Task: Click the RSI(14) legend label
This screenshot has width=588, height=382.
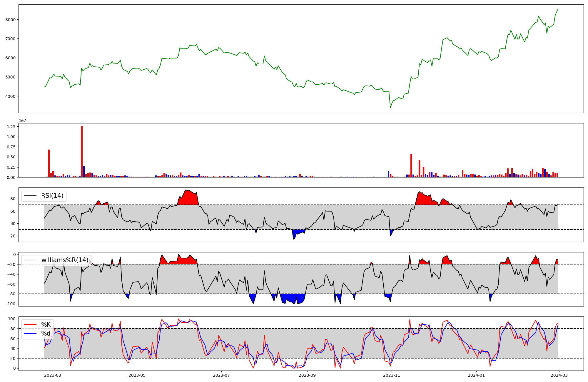Action: (52, 196)
